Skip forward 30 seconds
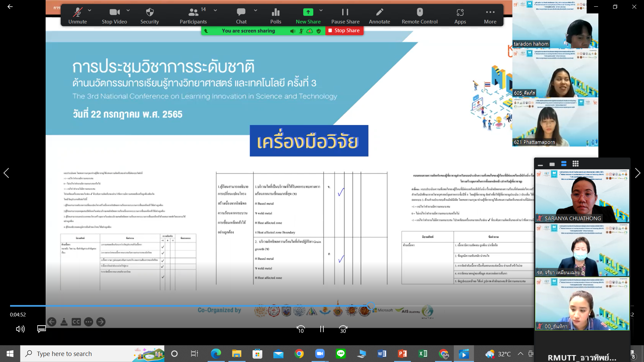The height and width of the screenshot is (362, 644). (x=343, y=329)
